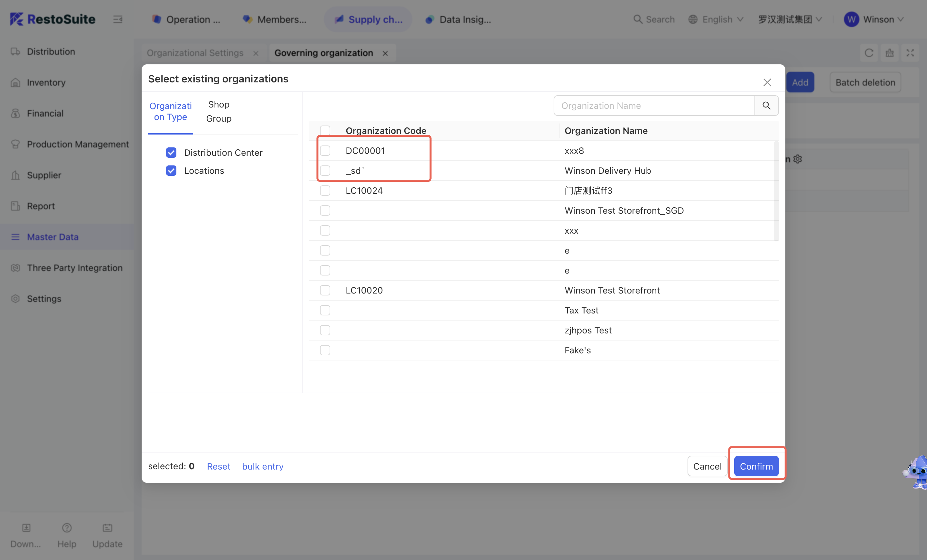
Task: Check the select-all header checkbox
Action: pyautogui.click(x=325, y=130)
